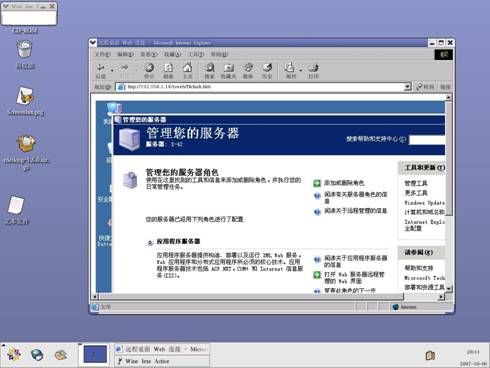Open the Back button dropdown arrow

112,70
